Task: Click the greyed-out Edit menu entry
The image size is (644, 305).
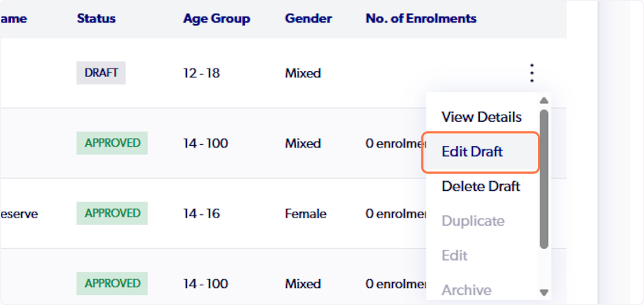Action: [x=455, y=256]
